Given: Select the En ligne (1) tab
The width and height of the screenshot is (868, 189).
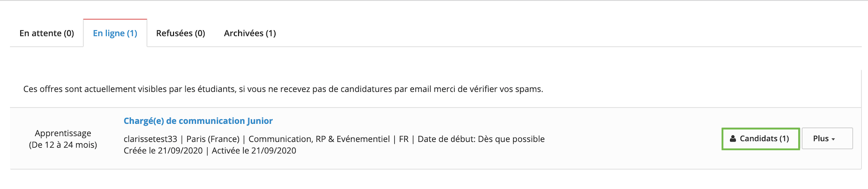Looking at the screenshot, I should (x=115, y=33).
